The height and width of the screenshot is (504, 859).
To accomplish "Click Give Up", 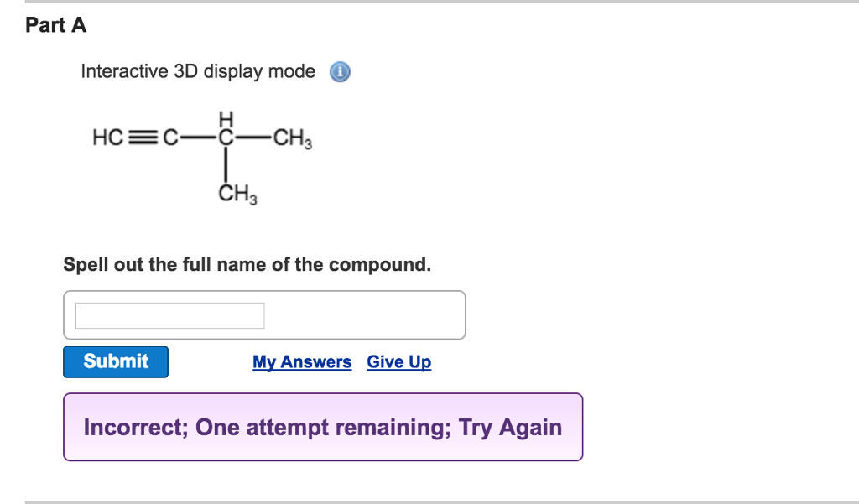I will click(x=398, y=361).
